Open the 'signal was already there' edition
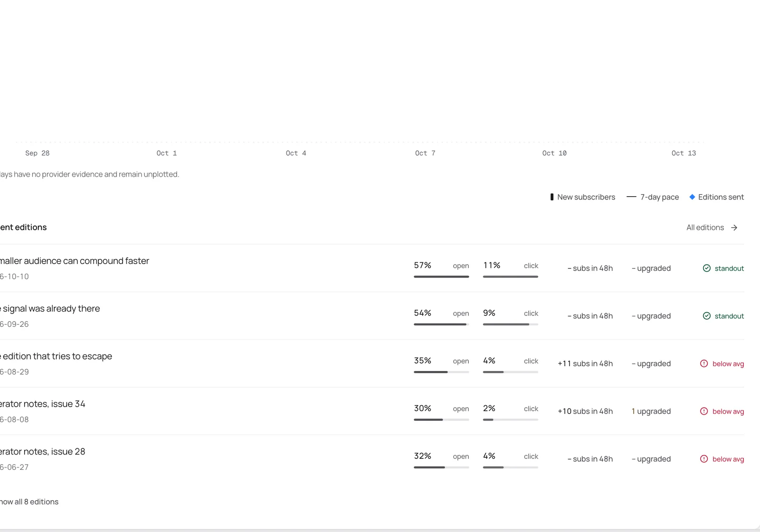760x532 pixels. 50,308
